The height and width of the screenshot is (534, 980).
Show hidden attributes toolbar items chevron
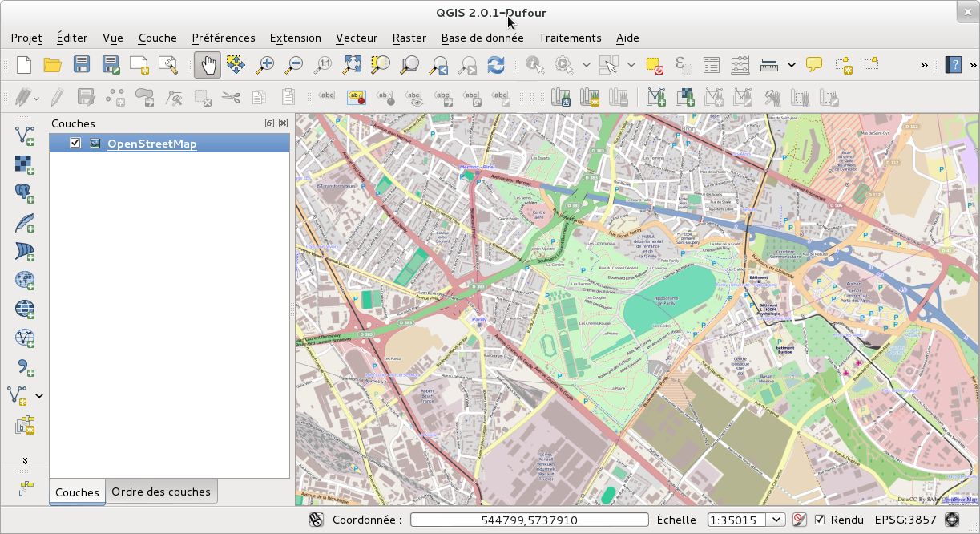(x=924, y=65)
